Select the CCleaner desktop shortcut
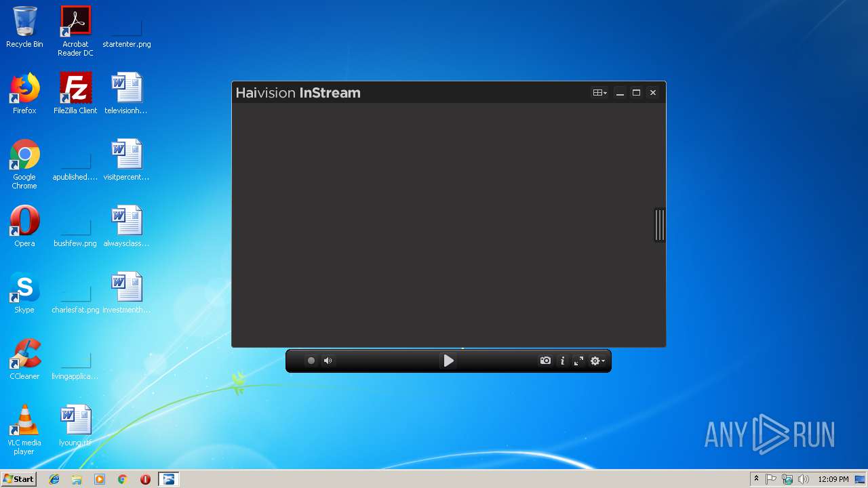 click(x=24, y=359)
